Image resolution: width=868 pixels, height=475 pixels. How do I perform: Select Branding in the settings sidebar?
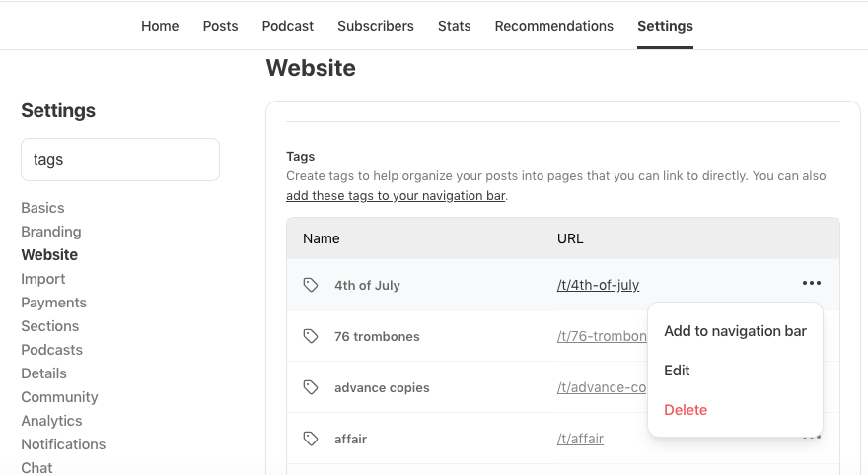point(51,232)
